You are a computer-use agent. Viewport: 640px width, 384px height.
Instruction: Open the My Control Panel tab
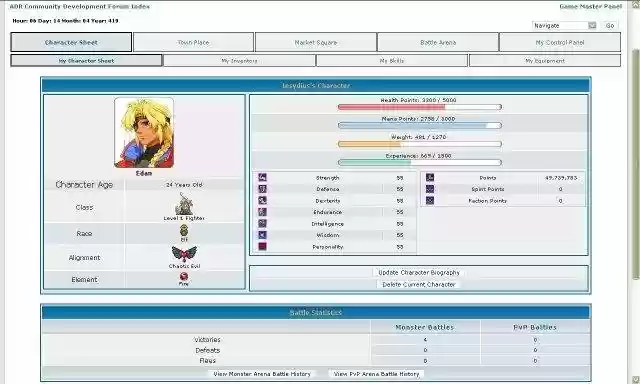[560, 42]
